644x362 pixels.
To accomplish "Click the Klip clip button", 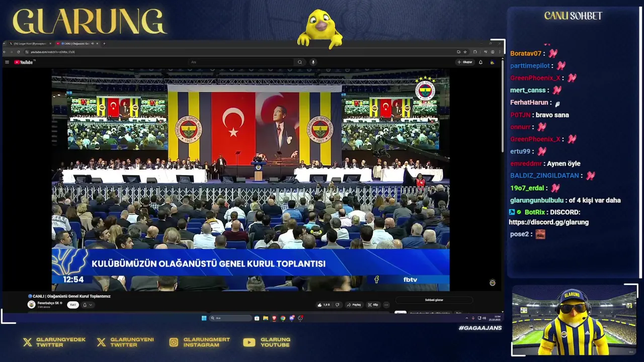I will coord(373,305).
